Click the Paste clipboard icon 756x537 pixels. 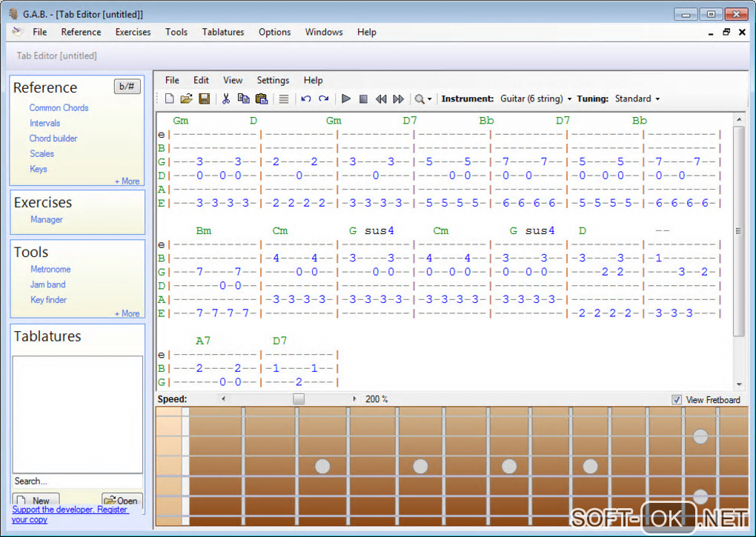click(x=261, y=99)
